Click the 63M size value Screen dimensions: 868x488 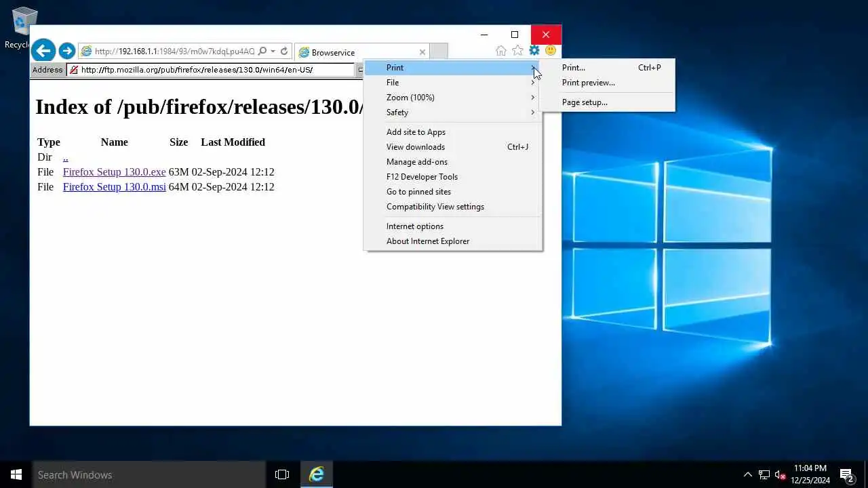(x=178, y=172)
